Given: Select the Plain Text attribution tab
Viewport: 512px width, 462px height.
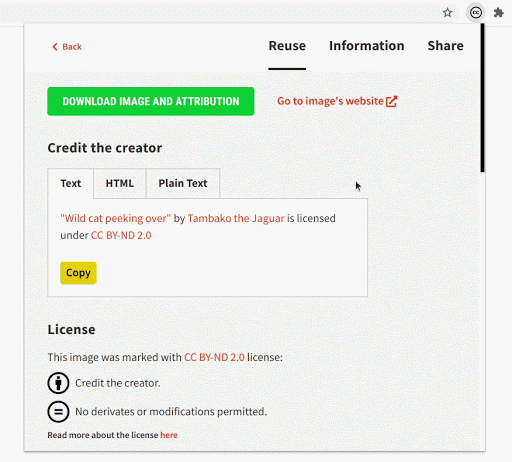Looking at the screenshot, I should 183,183.
